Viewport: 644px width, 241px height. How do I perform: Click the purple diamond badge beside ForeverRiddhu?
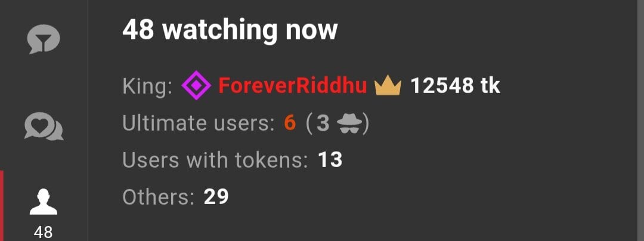coord(196,85)
